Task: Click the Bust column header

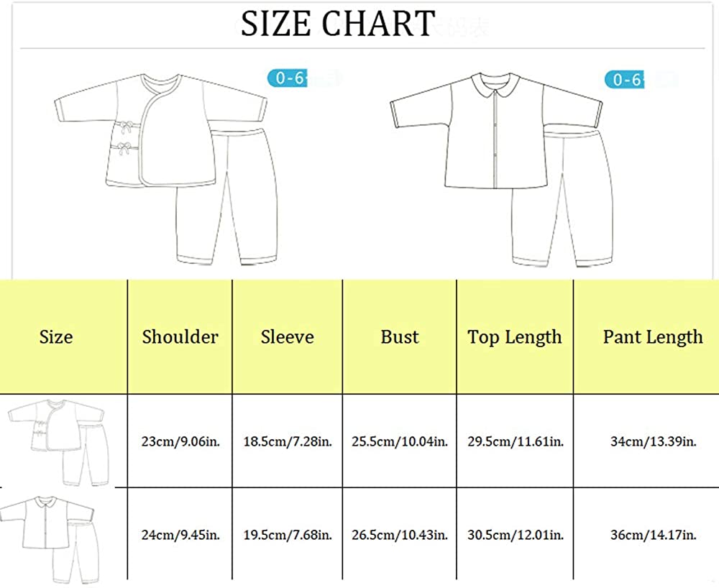Action: coord(399,337)
